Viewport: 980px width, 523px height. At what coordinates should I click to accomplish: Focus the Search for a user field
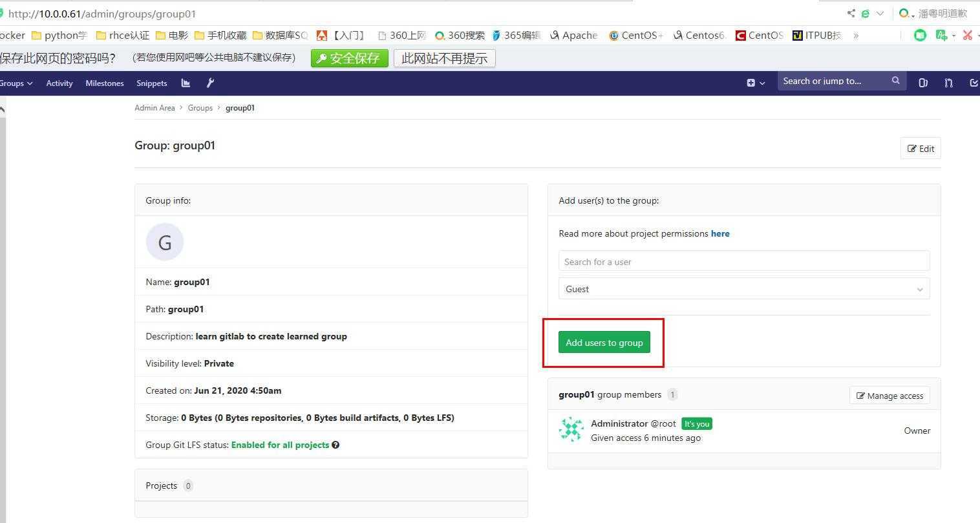pyautogui.click(x=744, y=261)
